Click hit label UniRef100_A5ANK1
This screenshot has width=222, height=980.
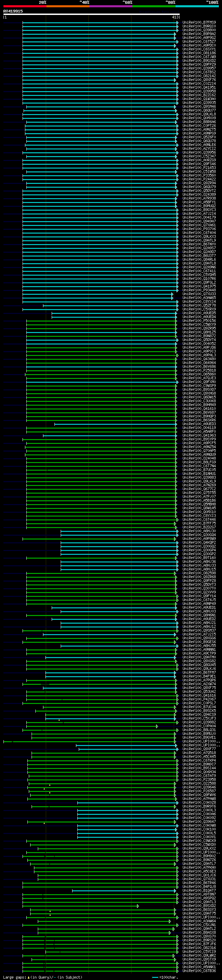[199, 967]
